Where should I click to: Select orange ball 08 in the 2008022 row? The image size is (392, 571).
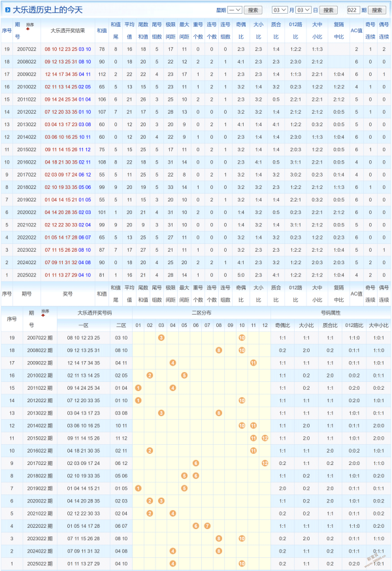[x=218, y=350]
